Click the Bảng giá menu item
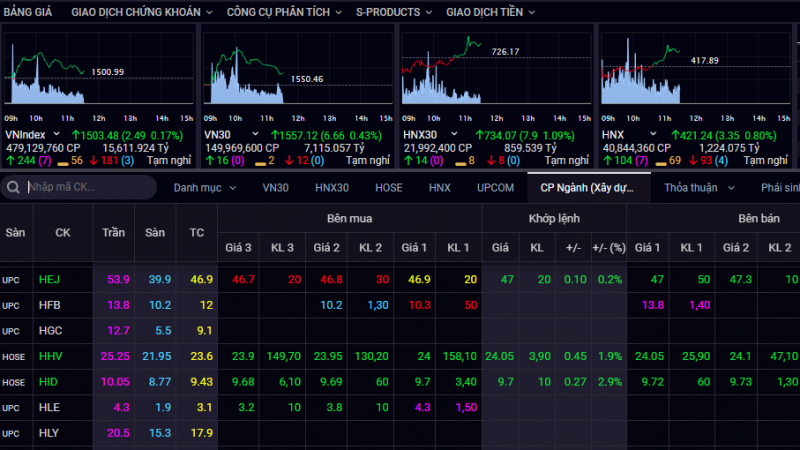Image resolution: width=800 pixels, height=450 pixels. (28, 12)
